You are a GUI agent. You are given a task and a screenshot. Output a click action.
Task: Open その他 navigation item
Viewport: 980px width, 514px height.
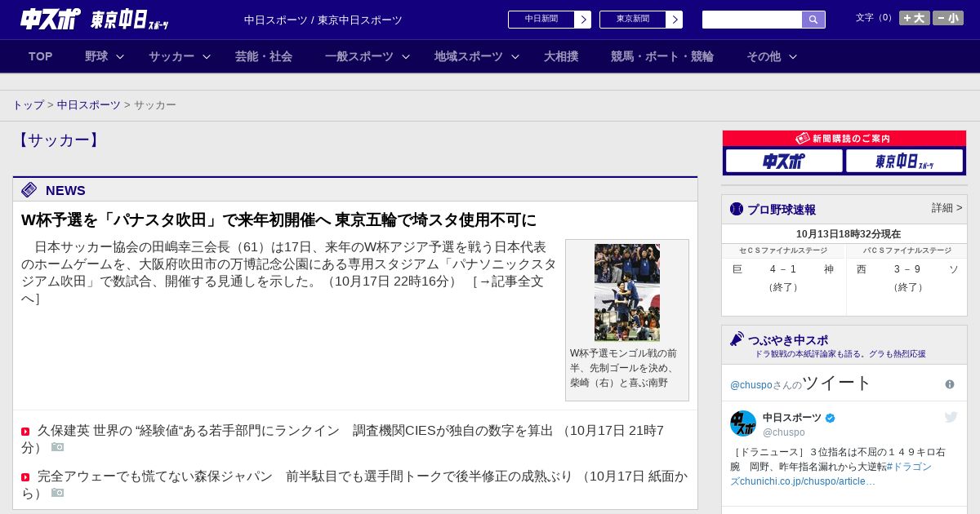(x=764, y=56)
